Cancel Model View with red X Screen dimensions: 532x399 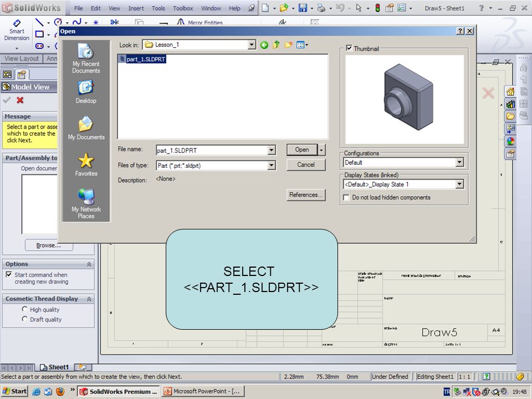pyautogui.click(x=20, y=100)
